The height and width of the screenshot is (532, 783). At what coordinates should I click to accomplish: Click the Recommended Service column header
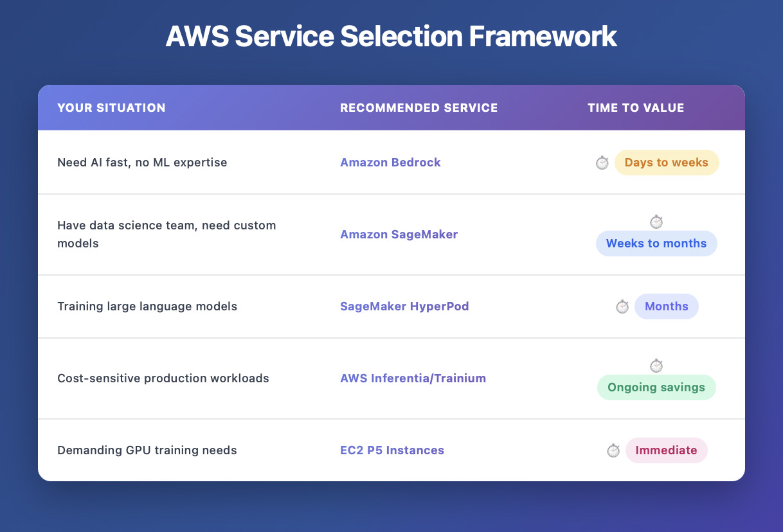(419, 108)
